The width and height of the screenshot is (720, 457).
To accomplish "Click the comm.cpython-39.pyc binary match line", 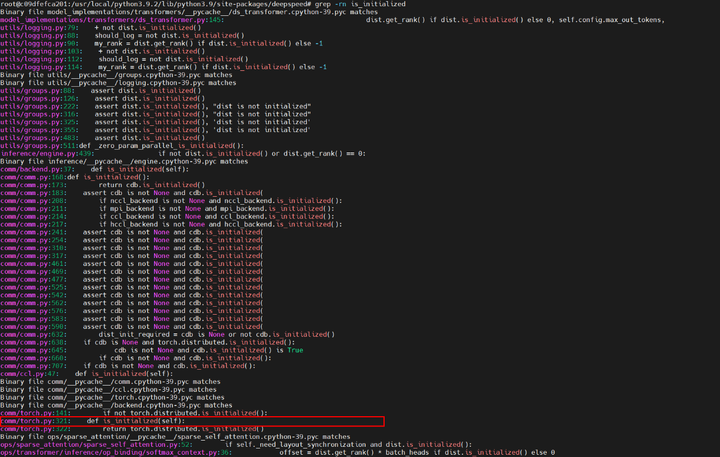I will [110, 382].
